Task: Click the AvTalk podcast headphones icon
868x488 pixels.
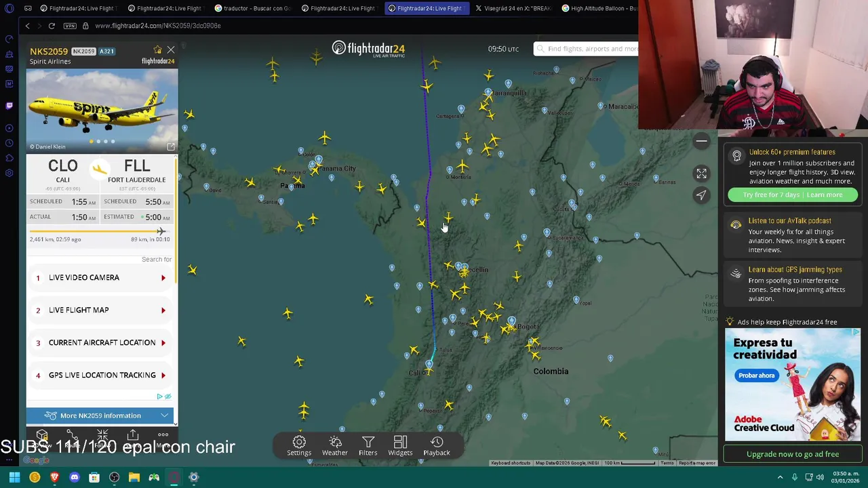Action: [x=736, y=224]
